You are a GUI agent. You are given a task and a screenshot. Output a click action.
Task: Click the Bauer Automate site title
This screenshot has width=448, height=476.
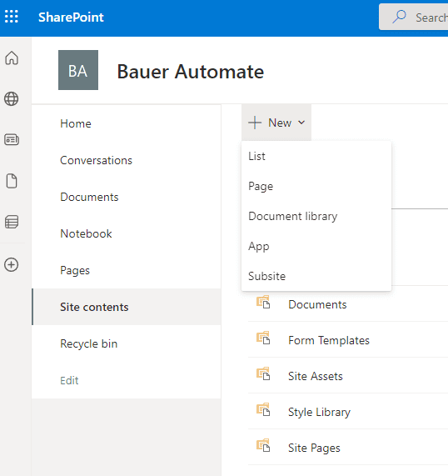coord(191,72)
